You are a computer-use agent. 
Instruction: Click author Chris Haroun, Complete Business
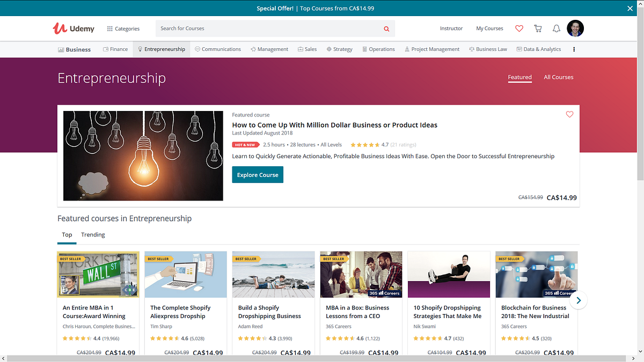99,327
